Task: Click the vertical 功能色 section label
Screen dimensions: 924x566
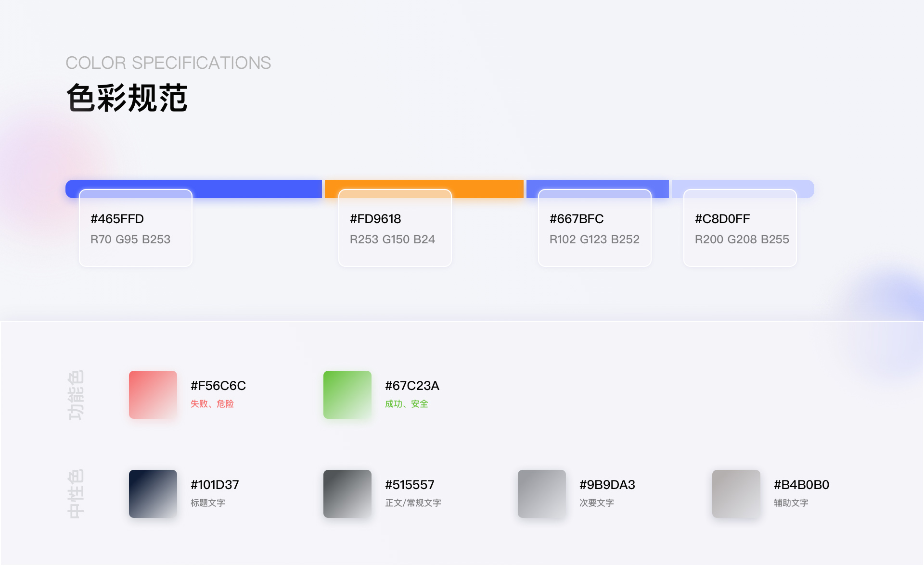Action: tap(76, 395)
